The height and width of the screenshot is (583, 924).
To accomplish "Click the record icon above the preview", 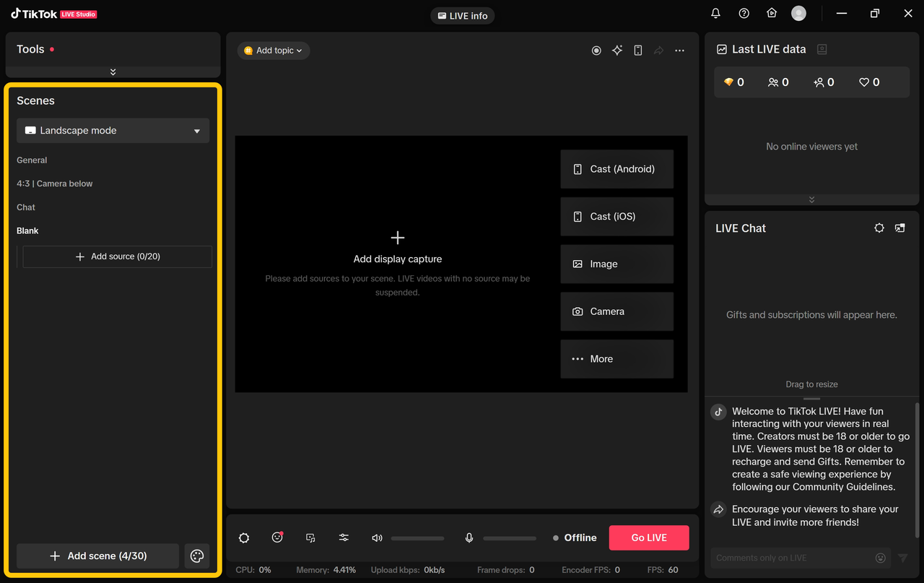I will (596, 51).
